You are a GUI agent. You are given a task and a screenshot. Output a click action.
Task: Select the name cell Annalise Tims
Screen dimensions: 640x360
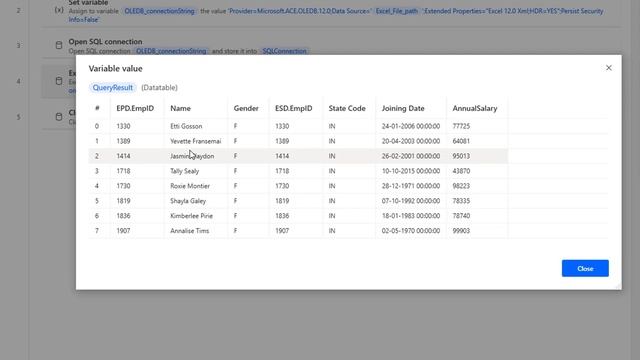(x=189, y=231)
